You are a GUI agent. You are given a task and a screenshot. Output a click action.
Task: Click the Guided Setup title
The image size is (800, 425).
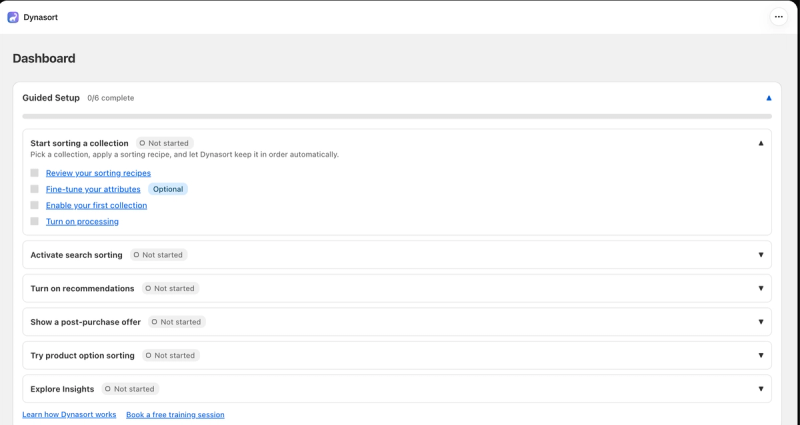[51, 98]
